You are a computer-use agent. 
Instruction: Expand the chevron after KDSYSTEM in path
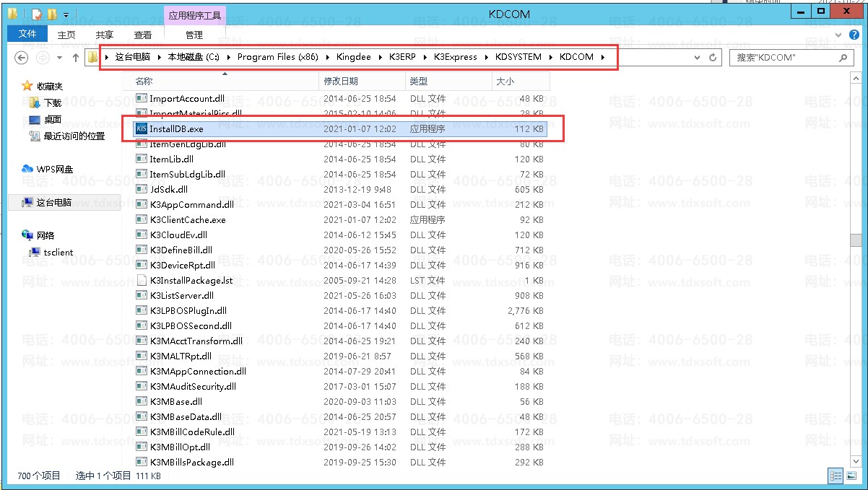click(x=550, y=57)
